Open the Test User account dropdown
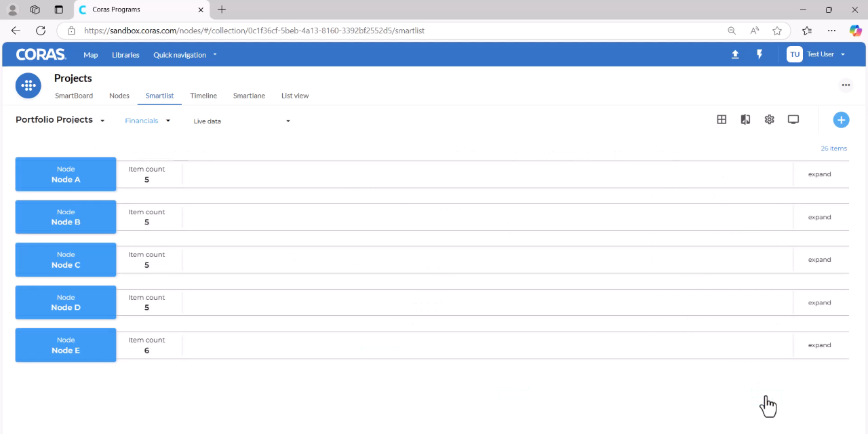Screen dimensions: 868x434 (x=826, y=54)
